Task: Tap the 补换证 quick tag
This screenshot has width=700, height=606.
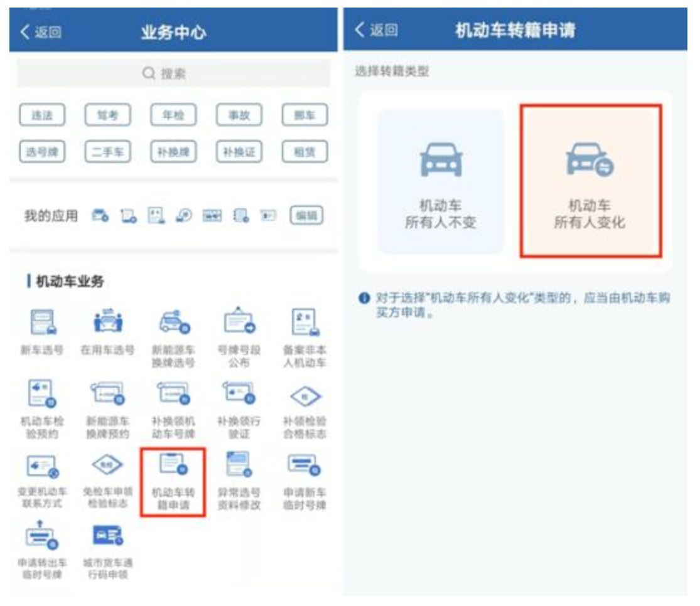Action: pos(239,152)
